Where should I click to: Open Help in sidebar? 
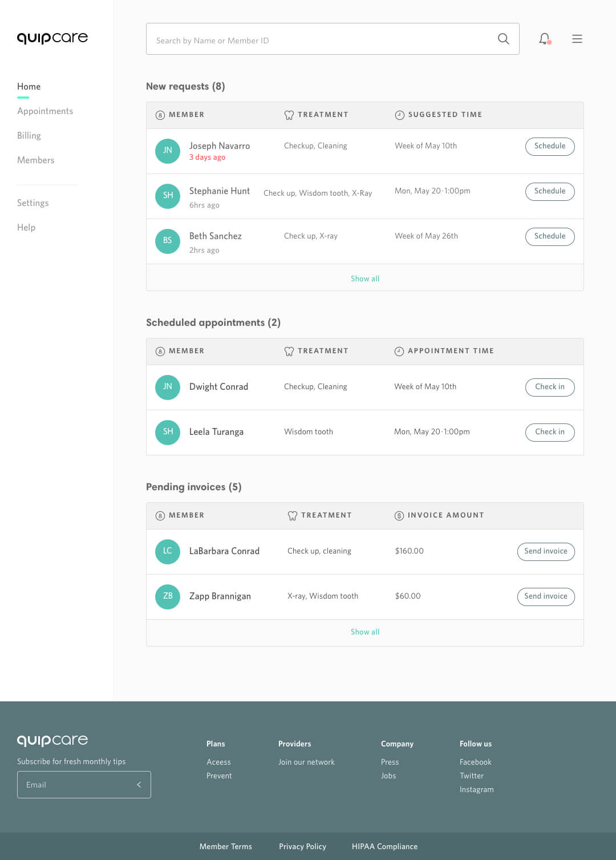click(x=26, y=228)
